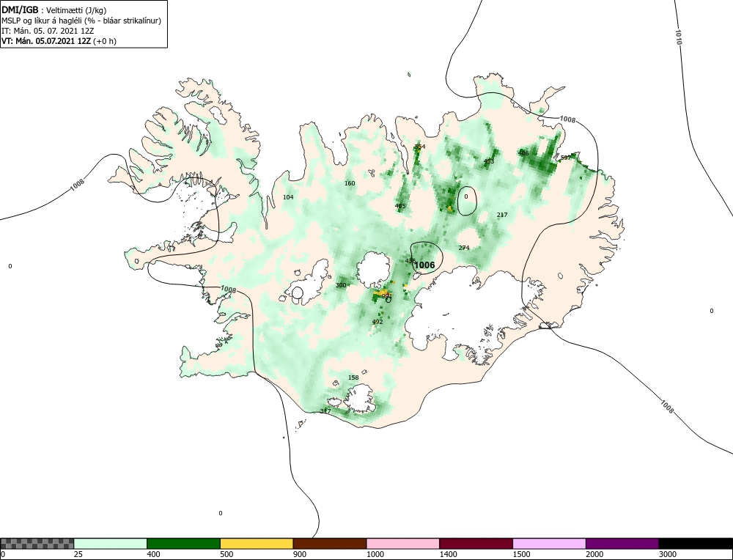Click the legend label 3000

point(668,554)
